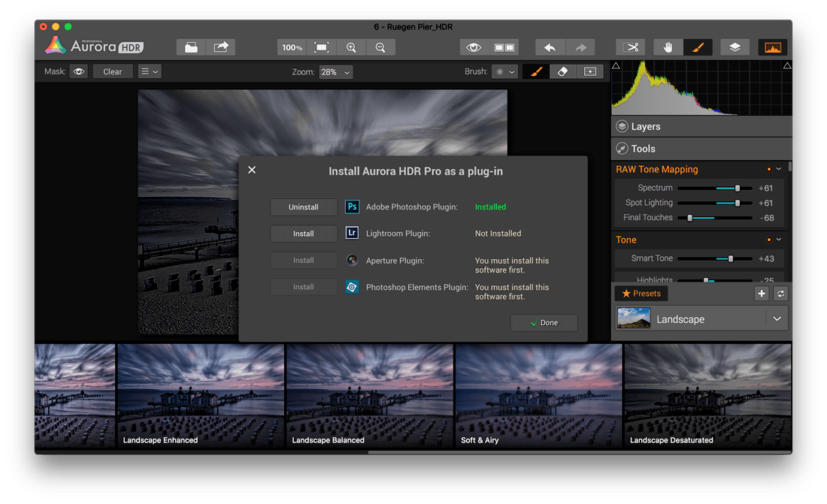This screenshot has width=827, height=504.
Task: Apply Landscape Enhanced preset
Action: (x=201, y=396)
